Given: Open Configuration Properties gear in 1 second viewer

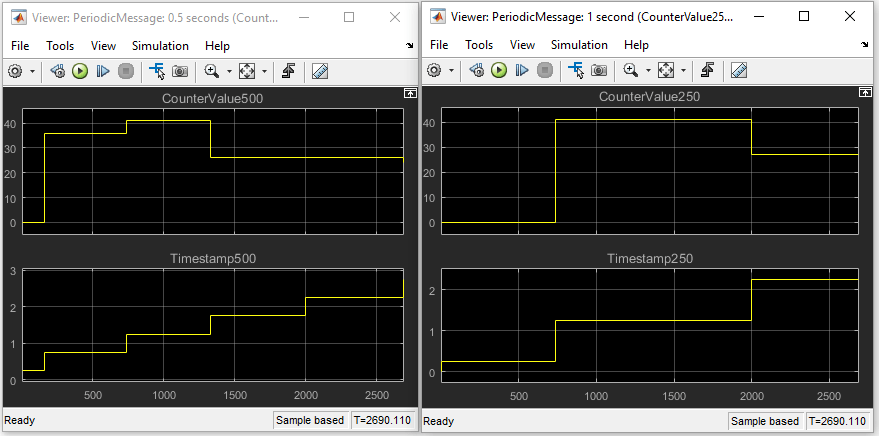Looking at the screenshot, I should (434, 70).
